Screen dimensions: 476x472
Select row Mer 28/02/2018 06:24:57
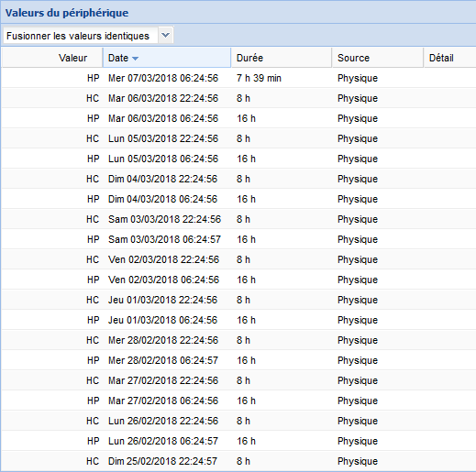point(238,360)
